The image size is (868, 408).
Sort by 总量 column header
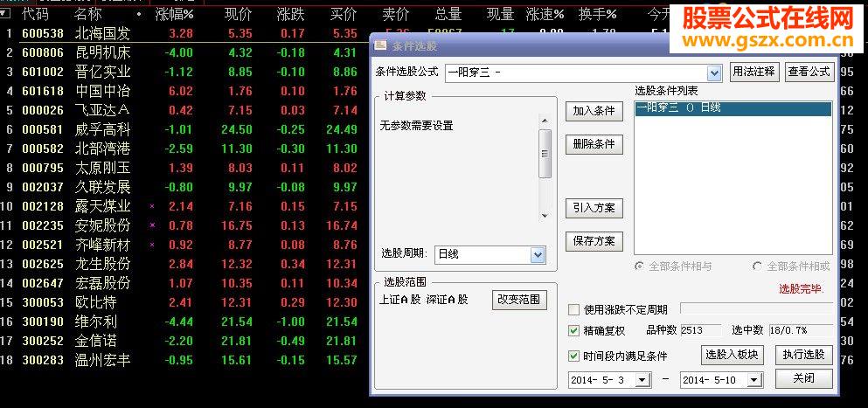click(448, 14)
